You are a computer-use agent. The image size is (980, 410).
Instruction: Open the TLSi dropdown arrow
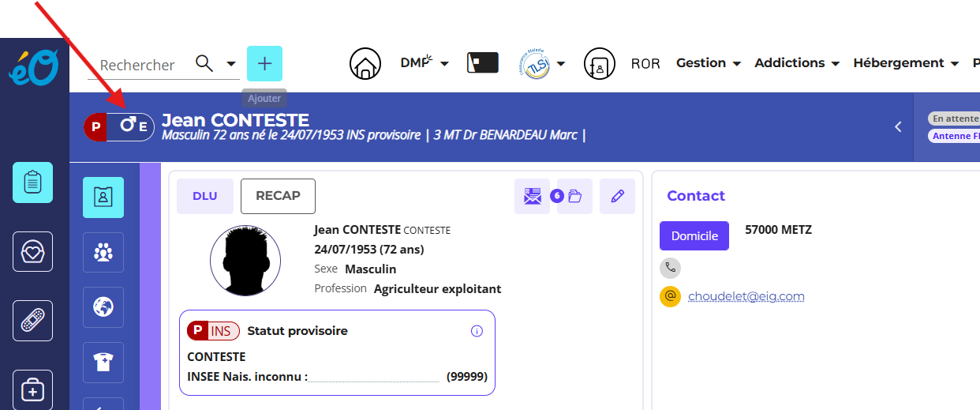[561, 64]
